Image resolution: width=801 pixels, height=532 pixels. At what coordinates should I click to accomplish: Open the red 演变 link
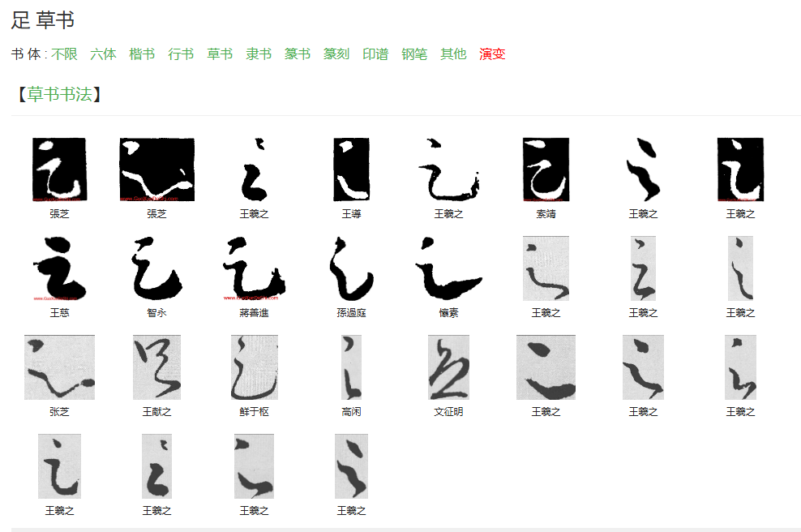pos(492,54)
